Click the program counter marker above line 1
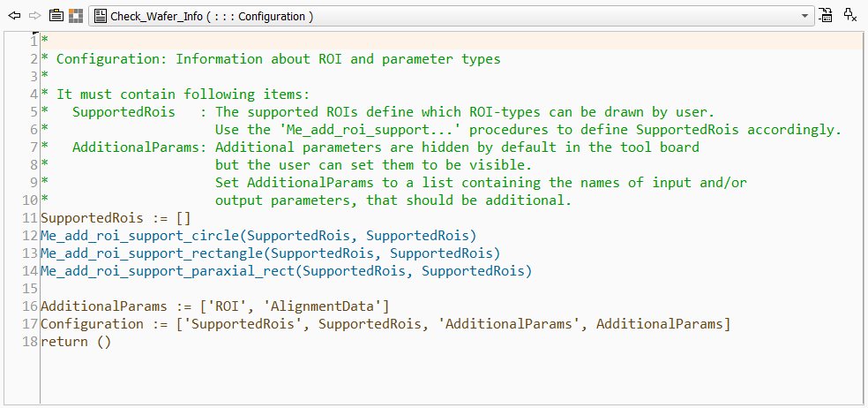Image resolution: width=868 pixels, height=408 pixels. (x=35, y=32)
